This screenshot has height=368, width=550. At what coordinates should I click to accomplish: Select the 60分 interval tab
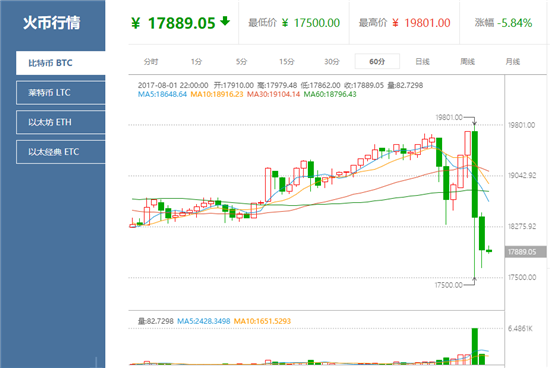tap(377, 62)
